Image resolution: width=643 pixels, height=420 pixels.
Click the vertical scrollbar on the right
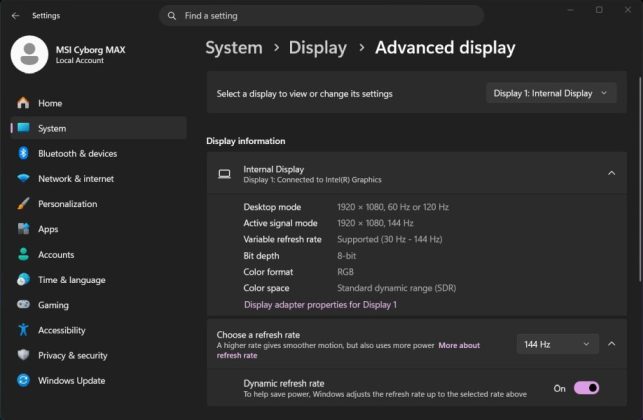click(x=639, y=179)
